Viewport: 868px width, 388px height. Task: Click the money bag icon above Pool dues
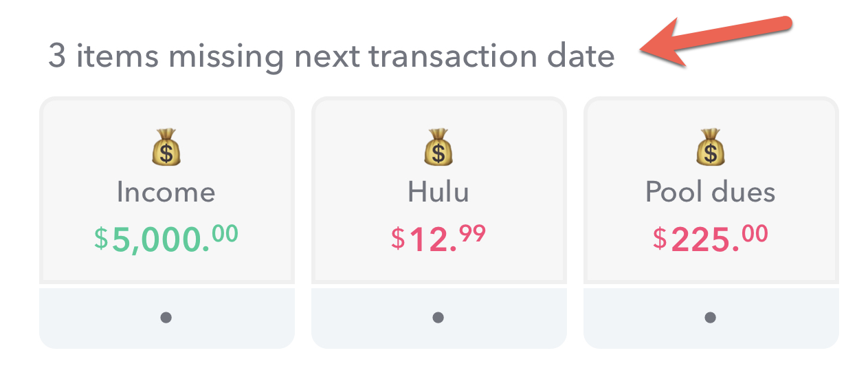(x=711, y=147)
